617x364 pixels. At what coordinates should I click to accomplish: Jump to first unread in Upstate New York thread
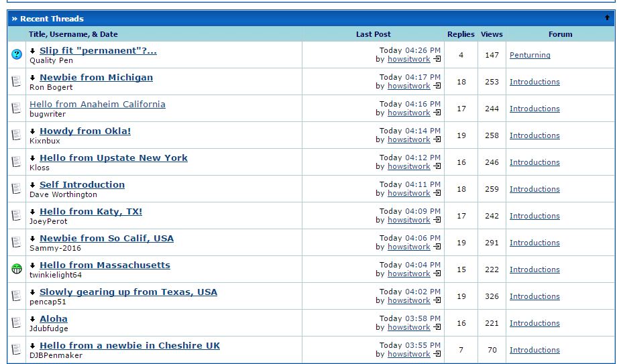point(33,158)
